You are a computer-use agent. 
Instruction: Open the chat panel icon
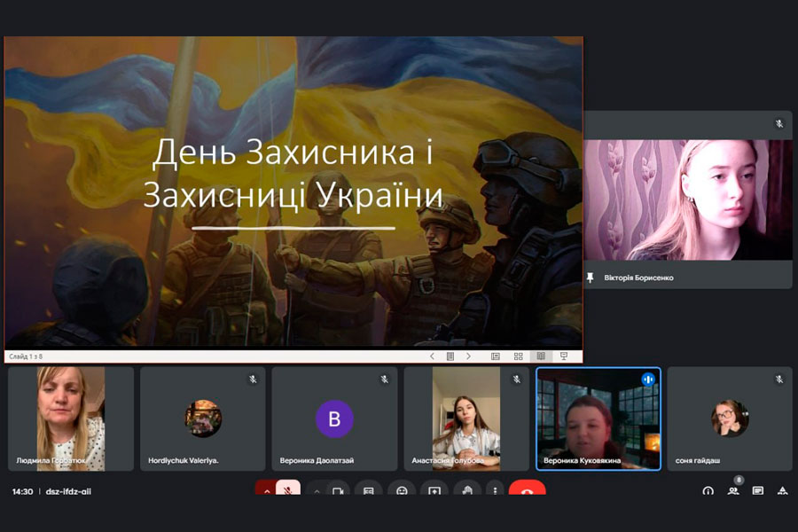tap(758, 490)
